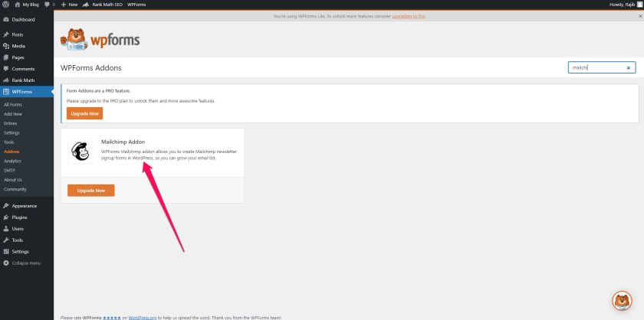644x320 pixels.
Task: Click the Tools wrench icon
Action: coord(6,240)
